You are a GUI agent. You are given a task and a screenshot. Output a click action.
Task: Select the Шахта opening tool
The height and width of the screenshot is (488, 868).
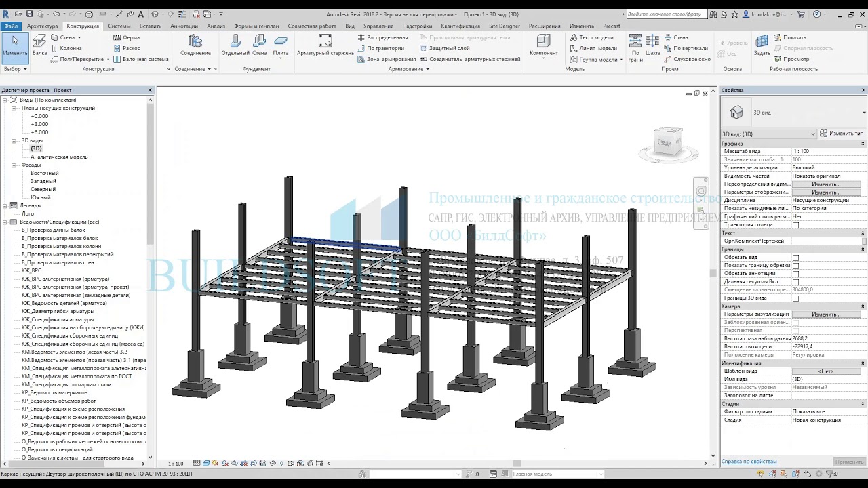pyautogui.click(x=653, y=45)
